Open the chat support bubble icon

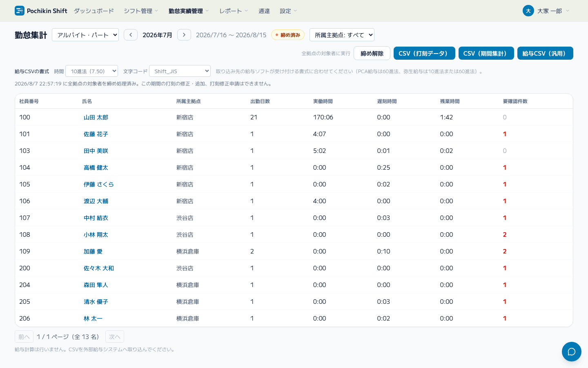(x=571, y=352)
